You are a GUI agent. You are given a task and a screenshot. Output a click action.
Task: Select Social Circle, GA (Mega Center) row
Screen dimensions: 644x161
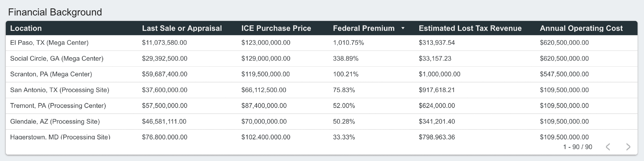coord(57,59)
